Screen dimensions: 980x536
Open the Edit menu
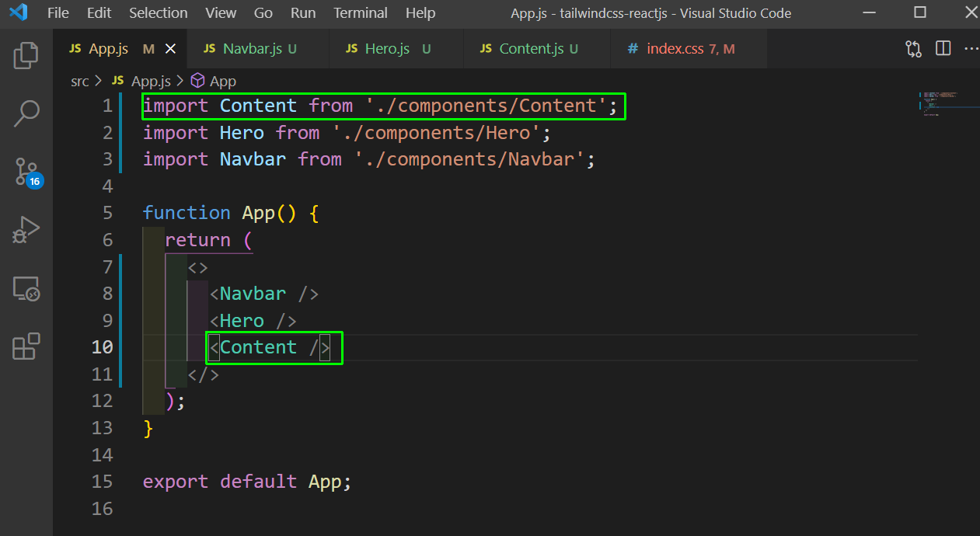tap(99, 13)
